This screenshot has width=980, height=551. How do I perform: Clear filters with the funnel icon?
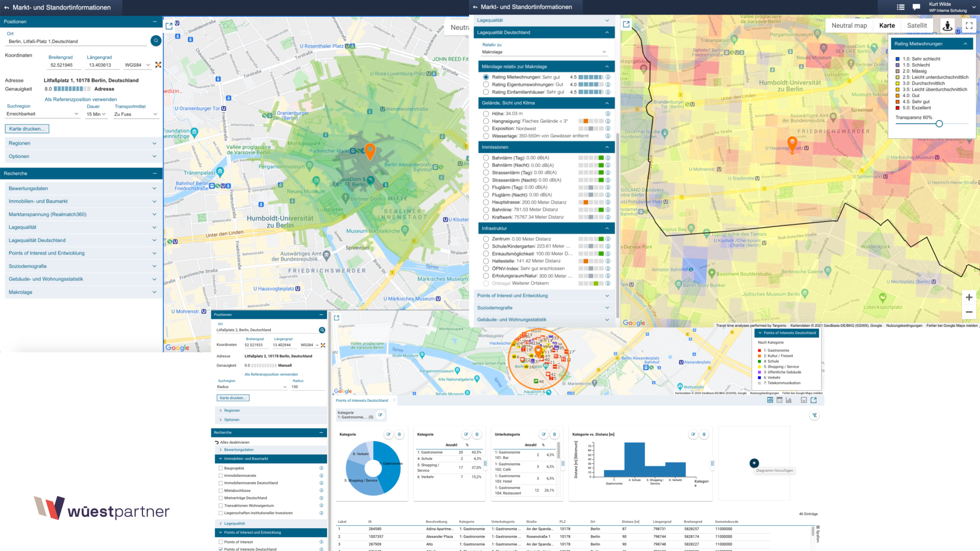pyautogui.click(x=814, y=415)
